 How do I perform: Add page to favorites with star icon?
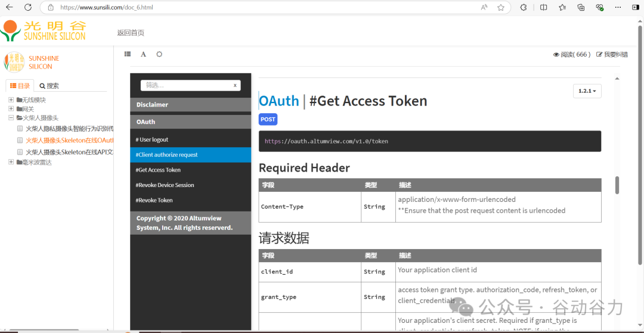coord(501,8)
